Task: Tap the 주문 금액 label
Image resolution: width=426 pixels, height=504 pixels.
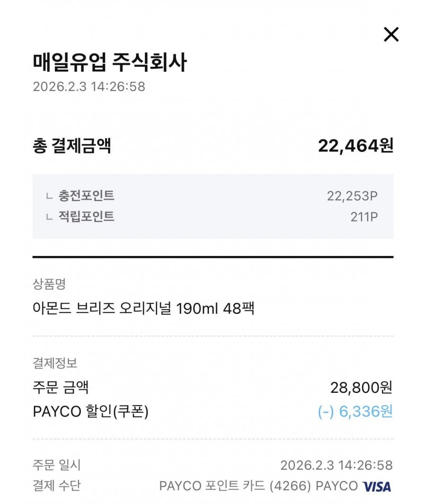Action: [x=61, y=388]
